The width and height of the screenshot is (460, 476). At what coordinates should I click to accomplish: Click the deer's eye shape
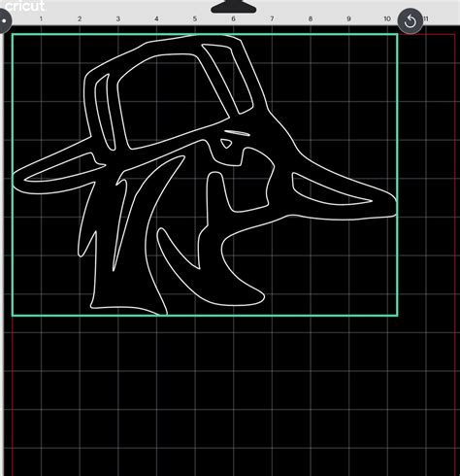point(226,144)
